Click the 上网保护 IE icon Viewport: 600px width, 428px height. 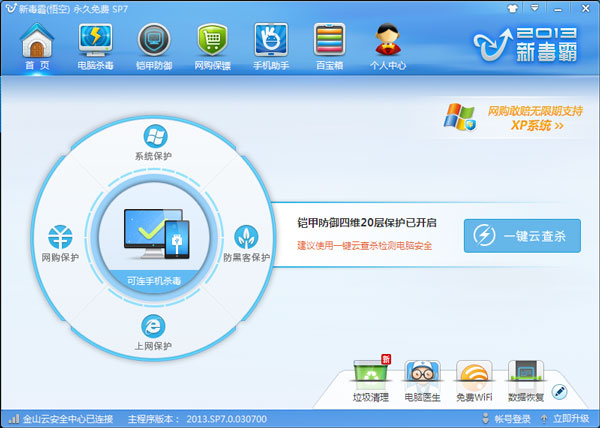[153, 326]
